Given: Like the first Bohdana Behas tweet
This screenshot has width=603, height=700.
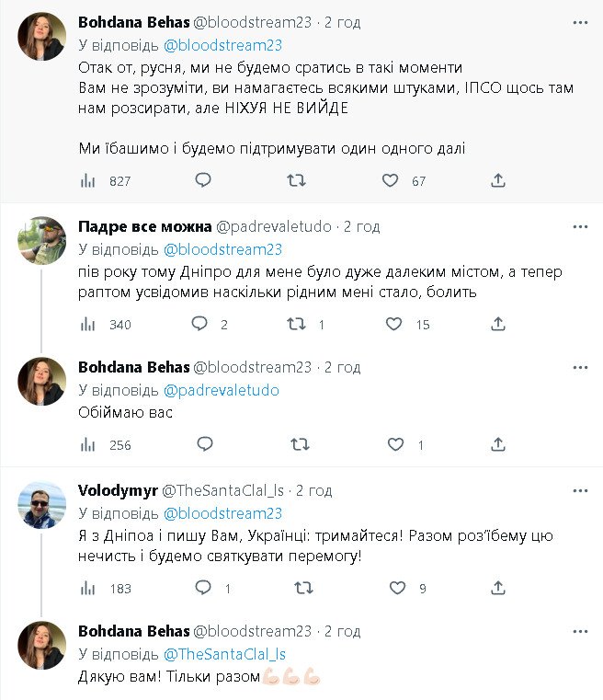Looking at the screenshot, I should [391, 180].
